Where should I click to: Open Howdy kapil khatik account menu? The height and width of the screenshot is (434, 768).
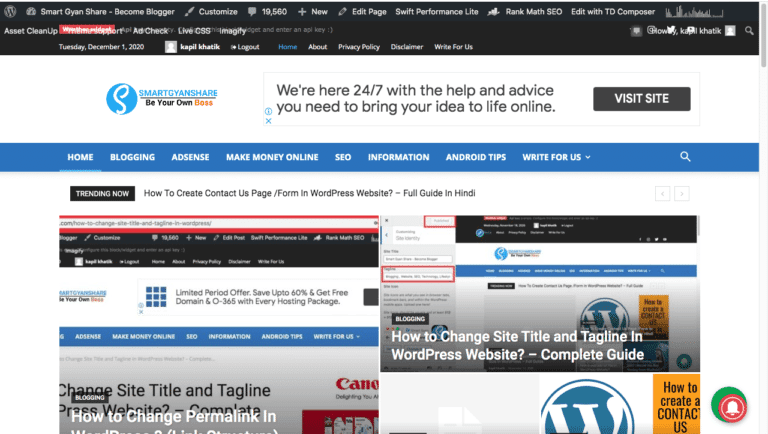(x=691, y=31)
